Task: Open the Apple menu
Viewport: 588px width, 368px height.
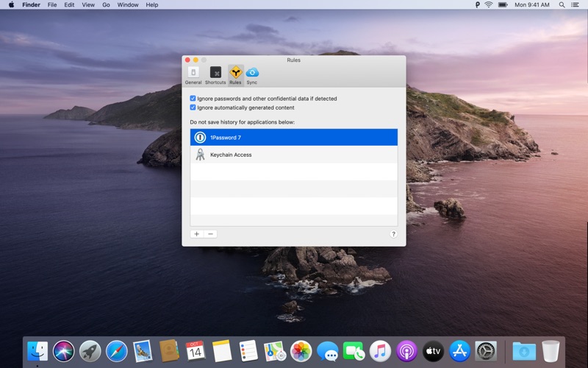Action: (x=11, y=4)
